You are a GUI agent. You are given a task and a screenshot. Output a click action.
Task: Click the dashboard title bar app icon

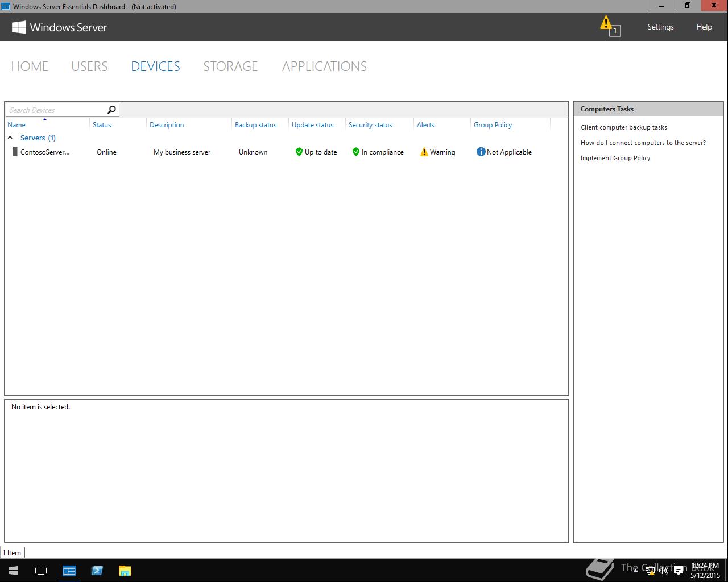point(6,6)
